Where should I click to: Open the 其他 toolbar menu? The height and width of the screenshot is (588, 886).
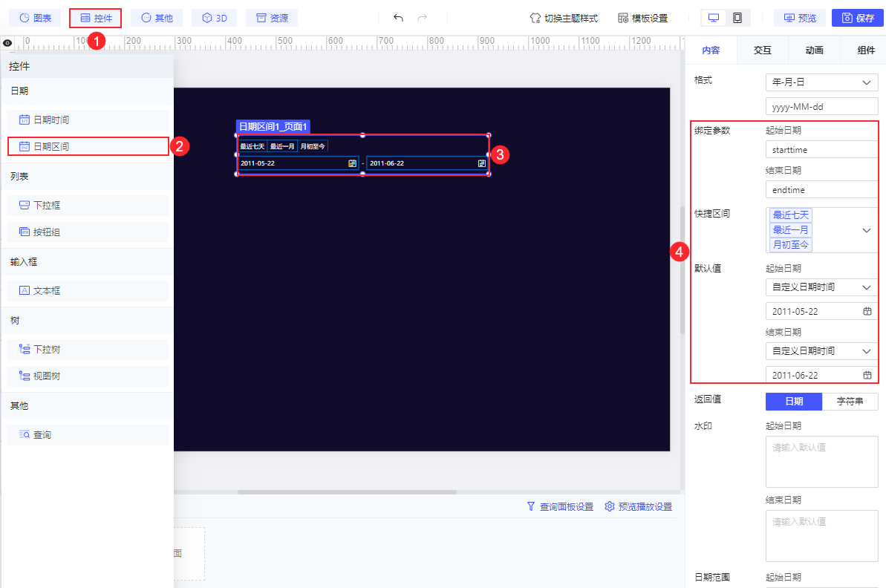pos(157,18)
